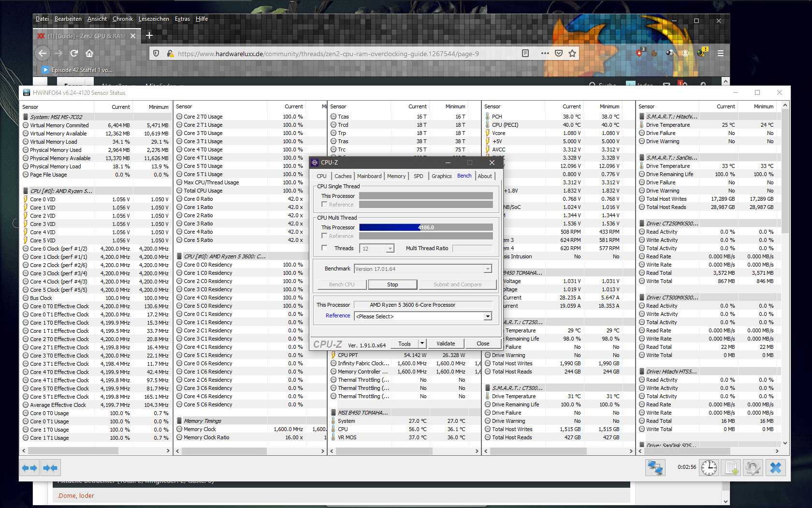The image size is (812, 508).
Task: Open Episode 42 Staffel 1 bookmark
Action: (77, 70)
